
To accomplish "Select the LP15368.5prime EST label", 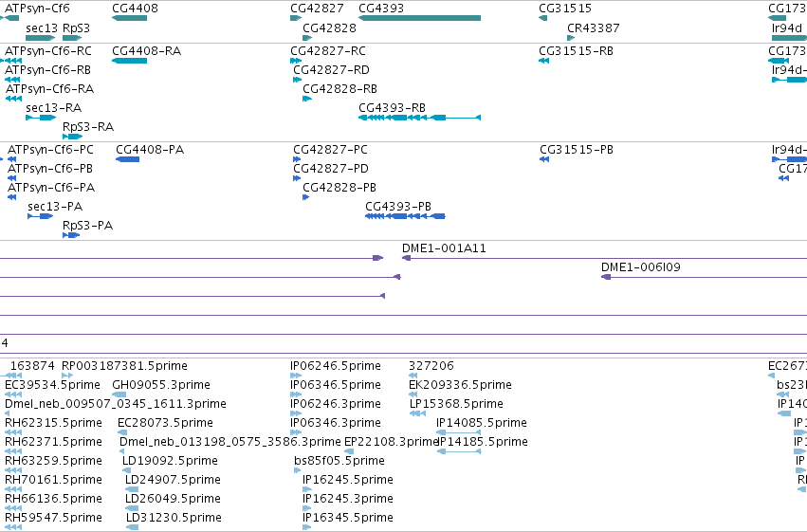I will [x=456, y=404].
